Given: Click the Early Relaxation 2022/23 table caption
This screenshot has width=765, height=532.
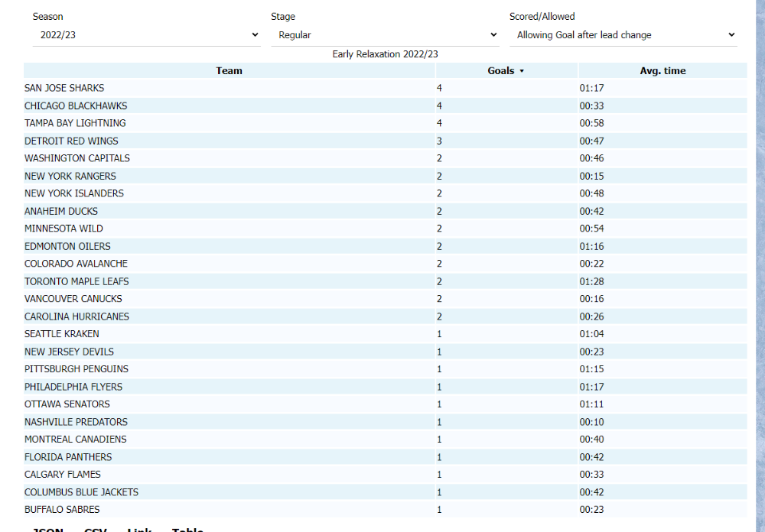Looking at the screenshot, I should (x=385, y=54).
